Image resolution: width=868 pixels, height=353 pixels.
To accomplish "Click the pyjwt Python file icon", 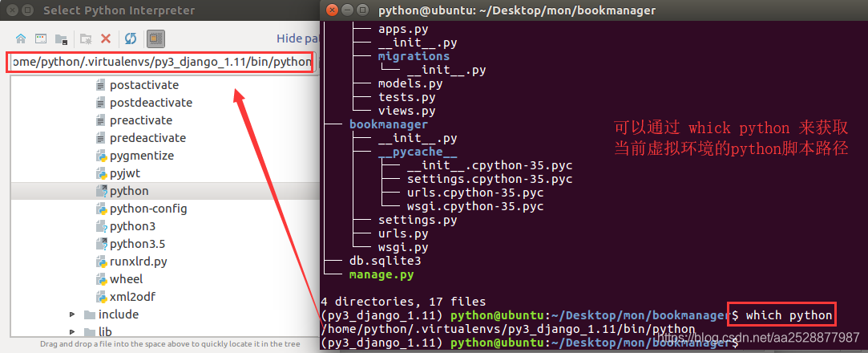I will (101, 173).
